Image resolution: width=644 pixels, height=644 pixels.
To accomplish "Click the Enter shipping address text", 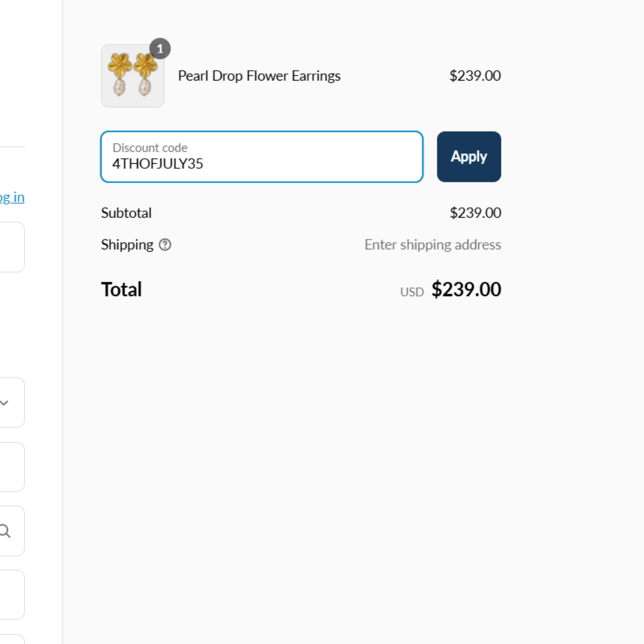I will (433, 245).
